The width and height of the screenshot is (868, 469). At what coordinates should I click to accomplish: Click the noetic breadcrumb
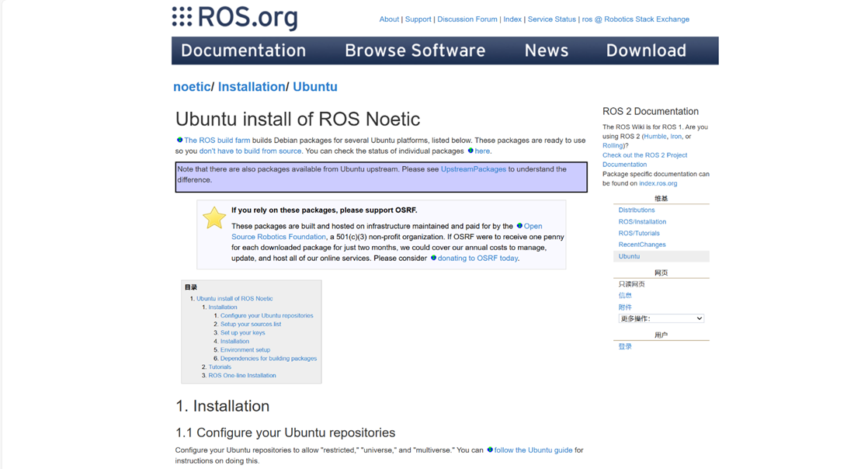tap(192, 87)
